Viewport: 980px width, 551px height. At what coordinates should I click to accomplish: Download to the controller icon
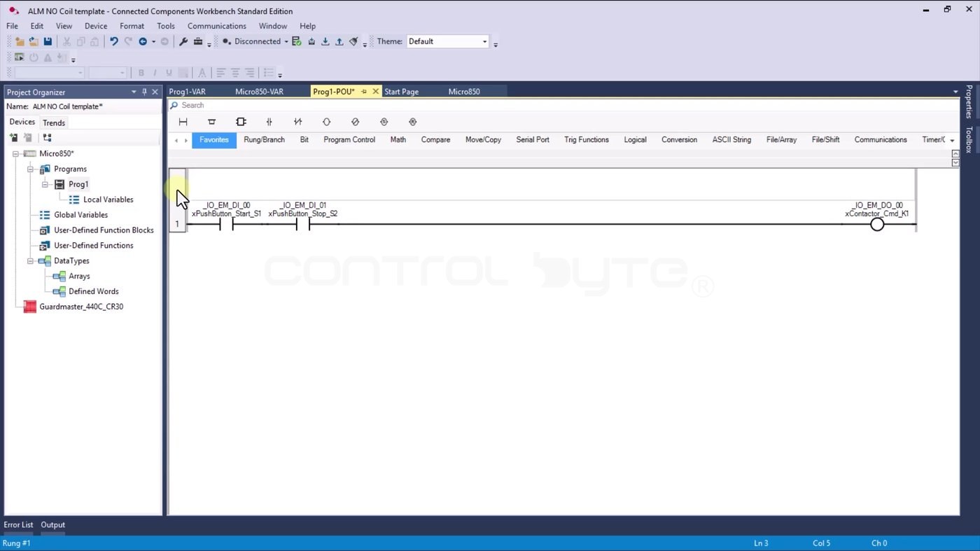[325, 41]
